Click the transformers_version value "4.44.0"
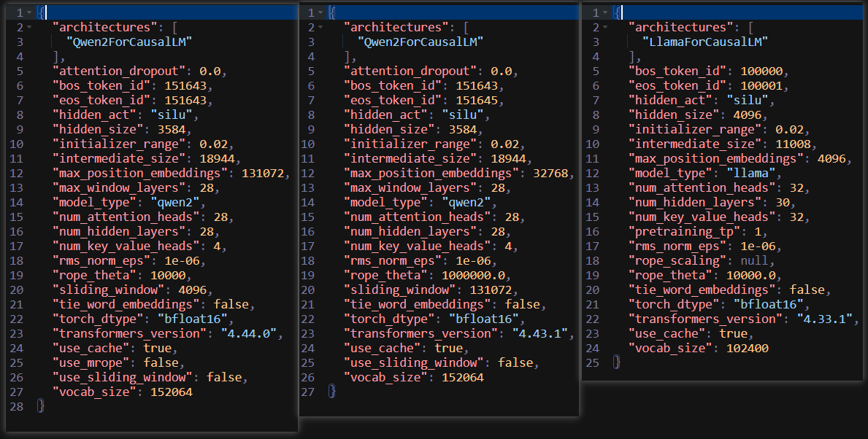Screen dimensions: 868x439 point(248,333)
